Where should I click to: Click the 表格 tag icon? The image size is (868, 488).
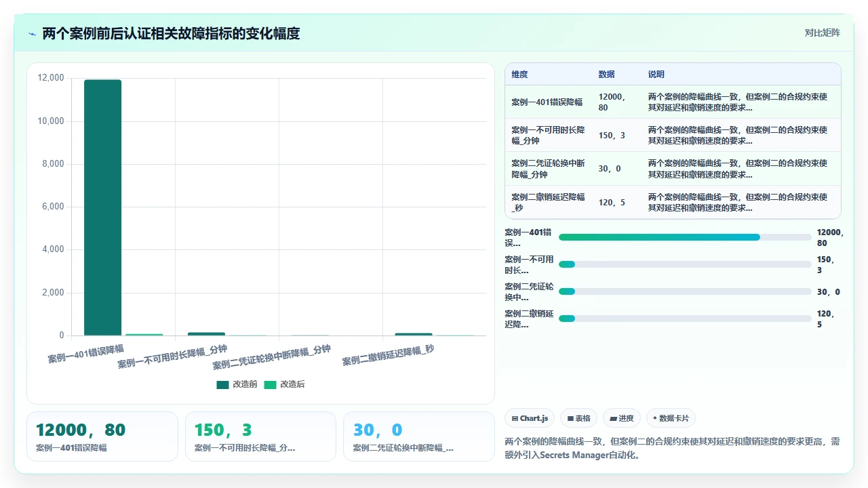pos(570,418)
